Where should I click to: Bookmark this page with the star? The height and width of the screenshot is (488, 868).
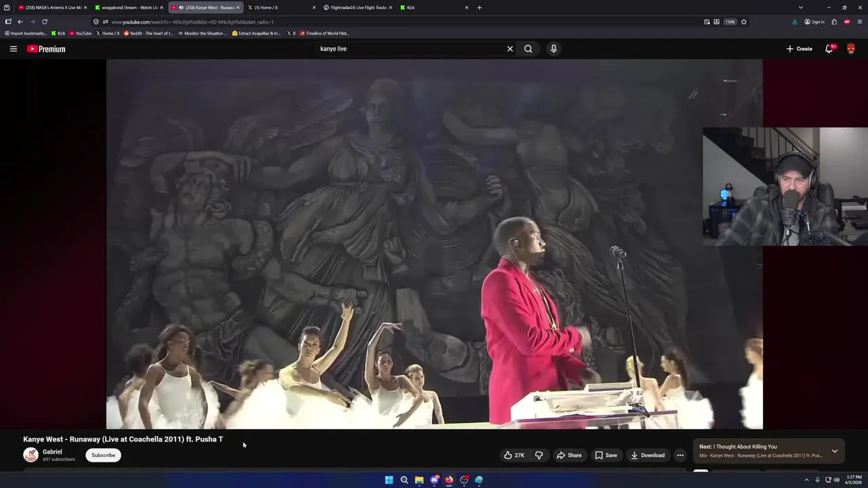tap(744, 22)
